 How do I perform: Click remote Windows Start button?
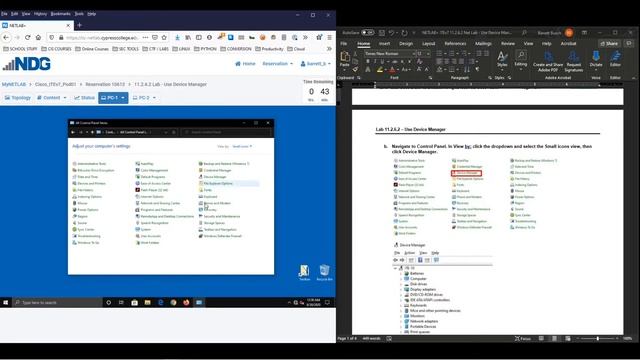click(x=6, y=302)
